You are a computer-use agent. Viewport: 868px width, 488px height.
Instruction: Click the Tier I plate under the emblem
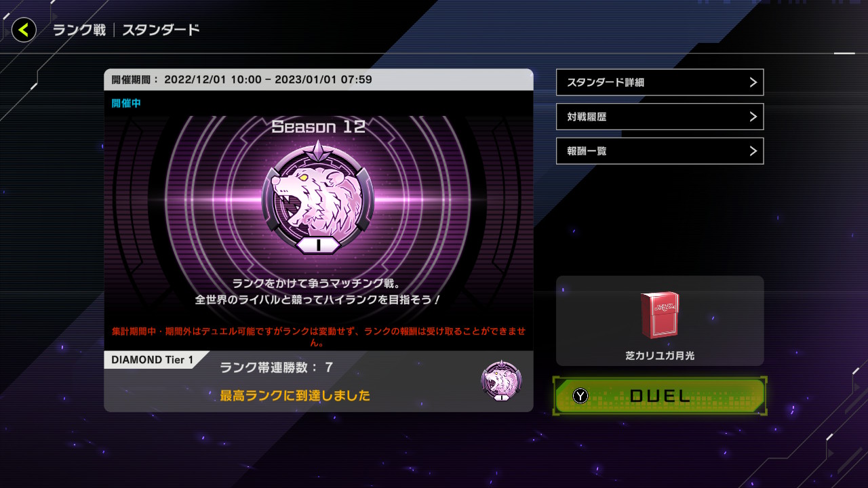coord(318,245)
